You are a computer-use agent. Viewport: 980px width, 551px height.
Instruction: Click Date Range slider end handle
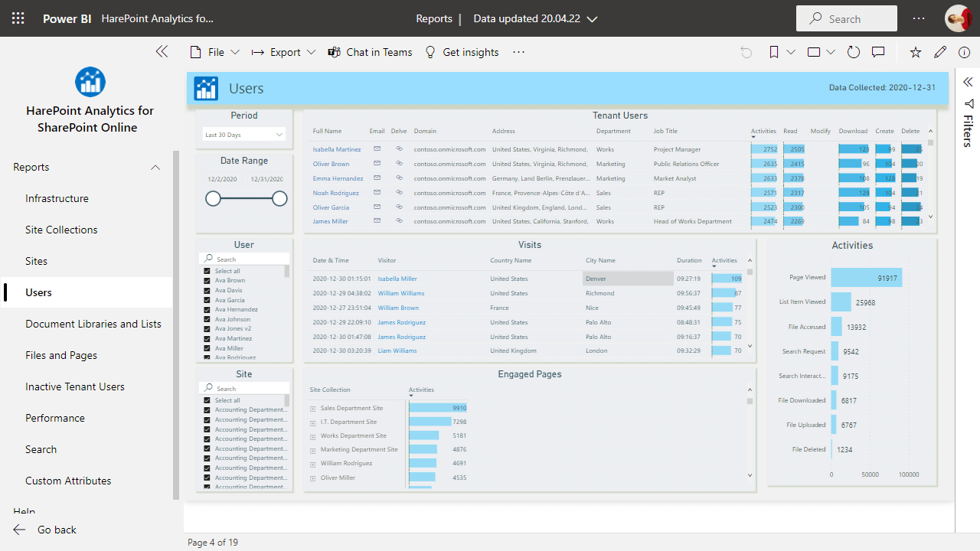pyautogui.click(x=279, y=199)
